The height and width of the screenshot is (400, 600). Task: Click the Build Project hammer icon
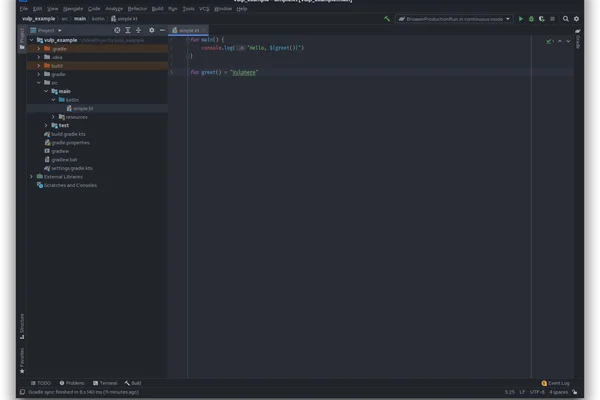(x=387, y=19)
